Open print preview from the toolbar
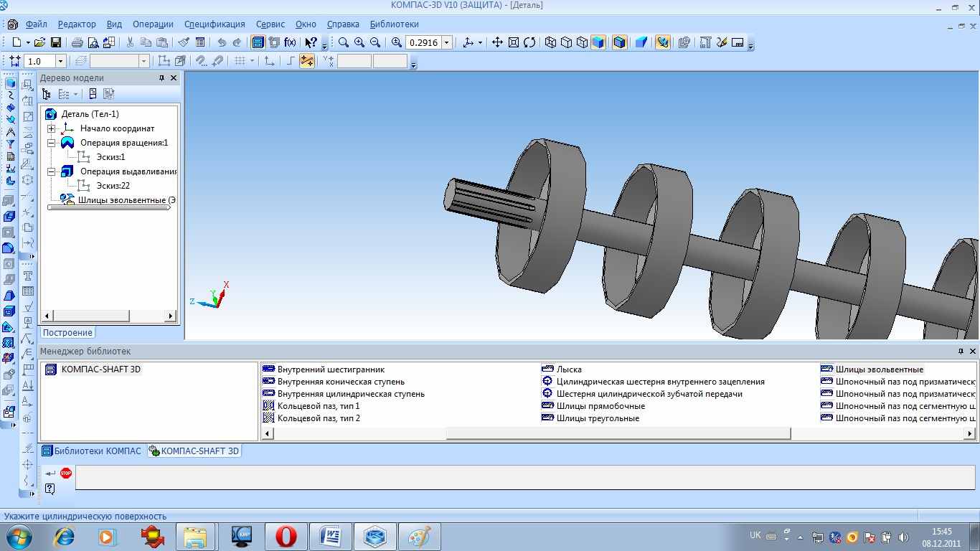This screenshot has width=980, height=551. tap(93, 42)
